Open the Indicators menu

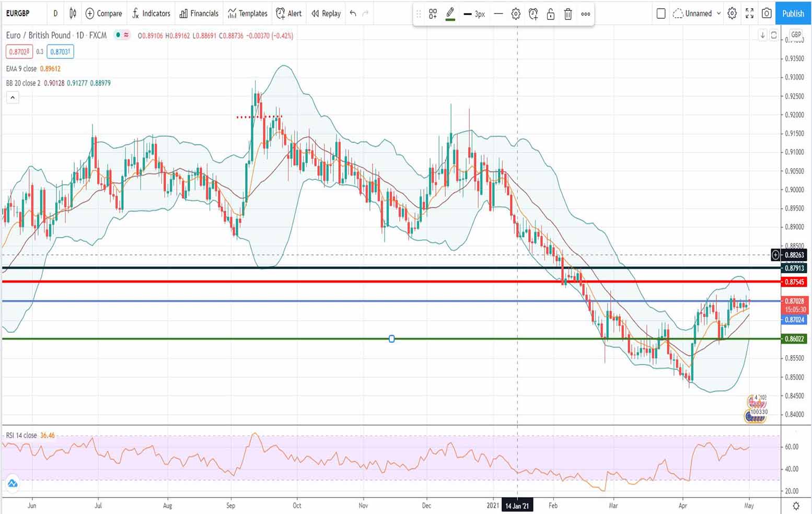[150, 14]
